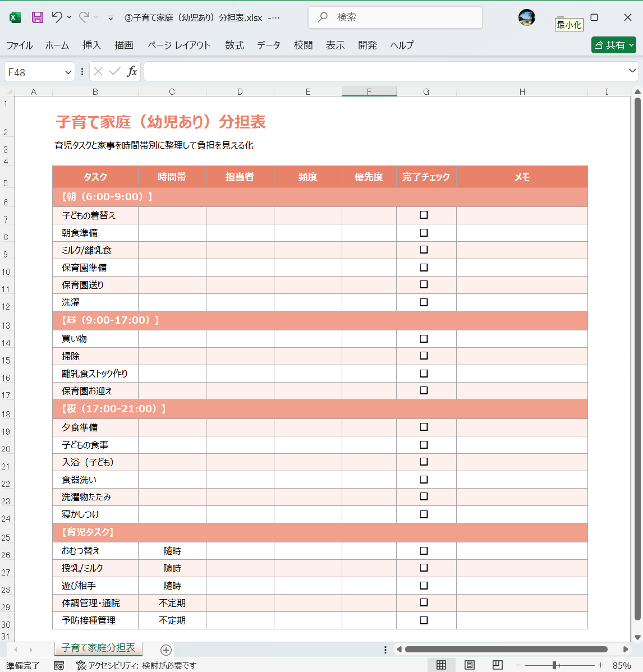Click the zoom slider handle
This screenshot has height=672, width=643.
pyautogui.click(x=554, y=665)
